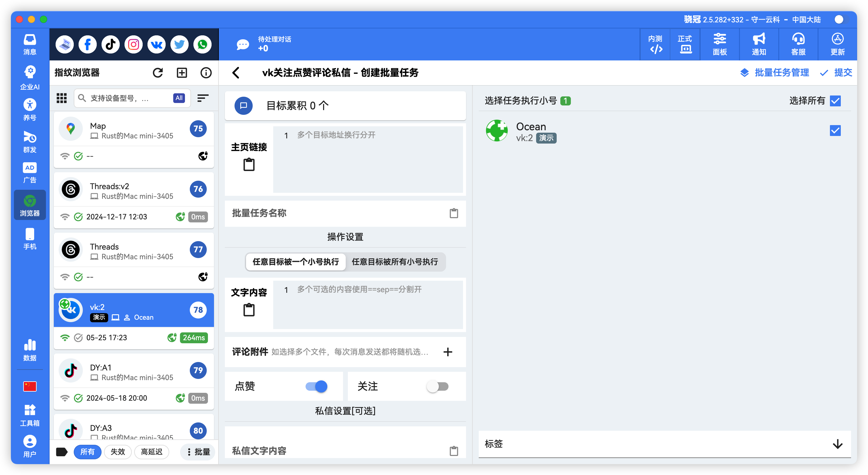Add a comment attachment with the plus button

tap(448, 352)
